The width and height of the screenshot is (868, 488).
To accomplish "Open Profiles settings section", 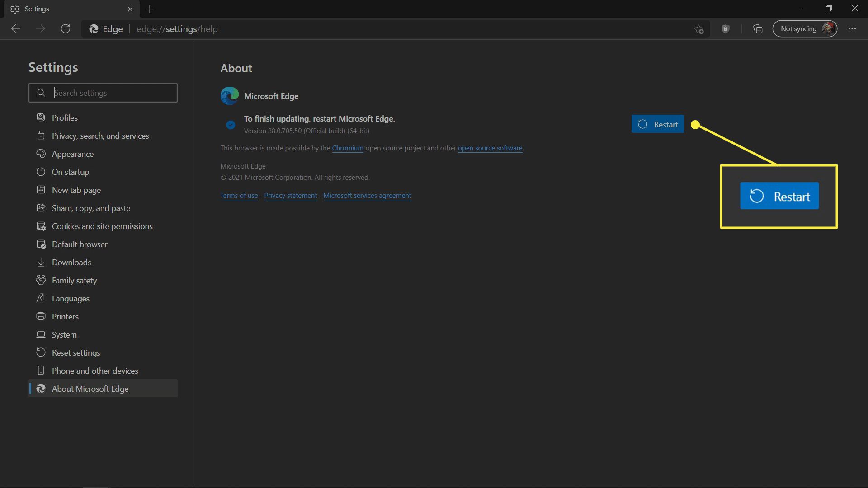I will click(x=103, y=117).
